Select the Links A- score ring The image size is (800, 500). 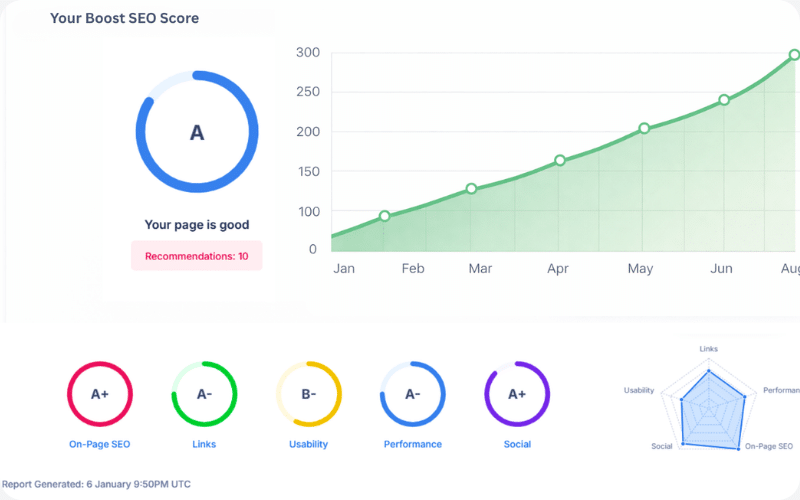pos(204,394)
